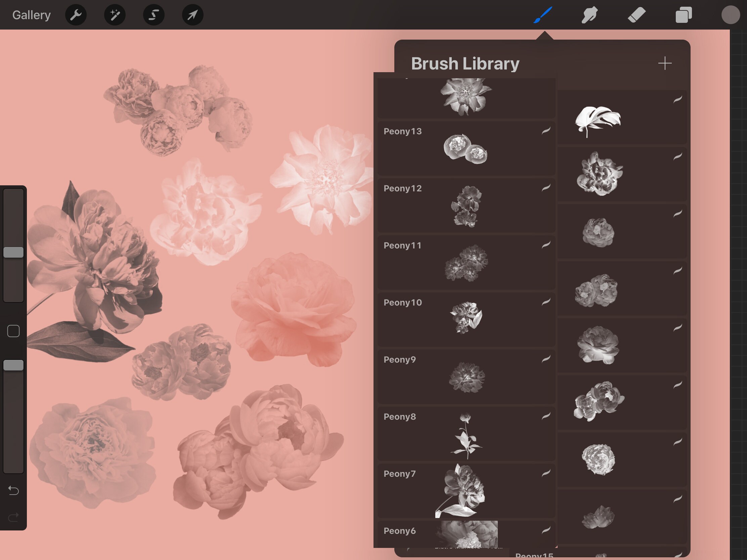Return to the Gallery
Viewport: 747px width, 560px height.
(x=32, y=15)
